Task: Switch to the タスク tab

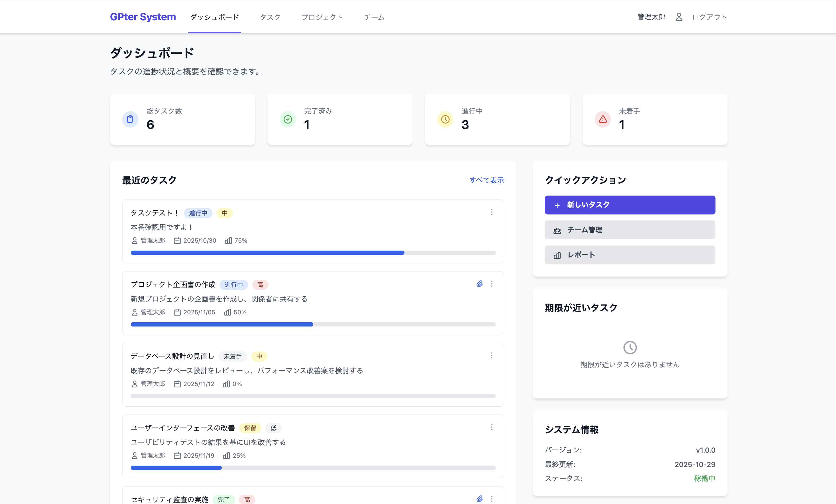Action: click(x=270, y=17)
